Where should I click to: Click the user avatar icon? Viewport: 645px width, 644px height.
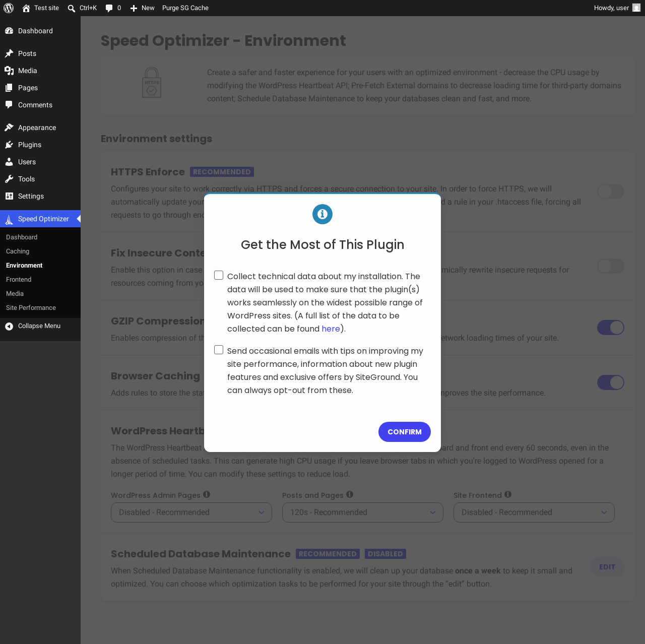coord(636,8)
